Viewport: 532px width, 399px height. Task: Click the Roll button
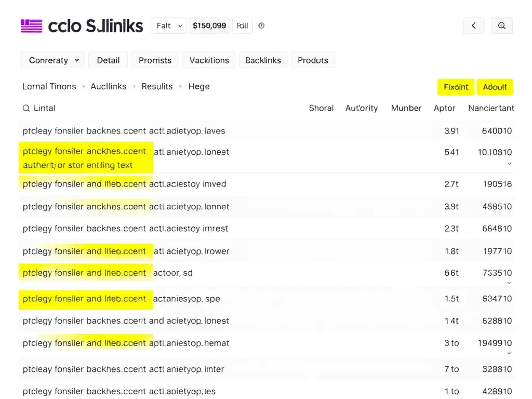(242, 26)
